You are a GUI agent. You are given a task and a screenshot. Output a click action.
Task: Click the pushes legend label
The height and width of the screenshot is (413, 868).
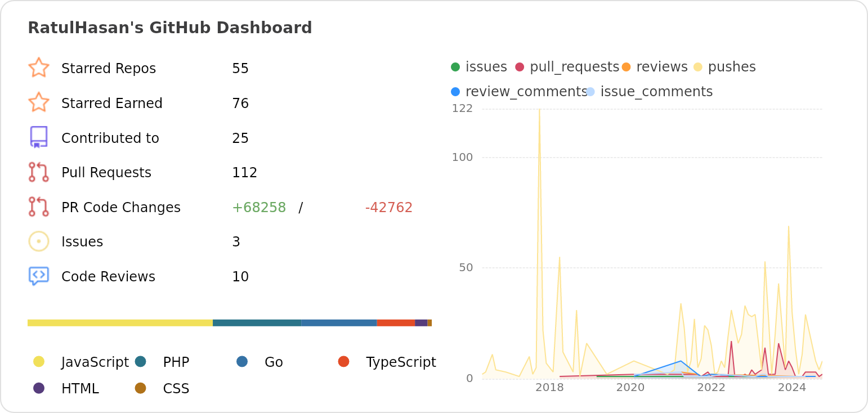pyautogui.click(x=732, y=67)
